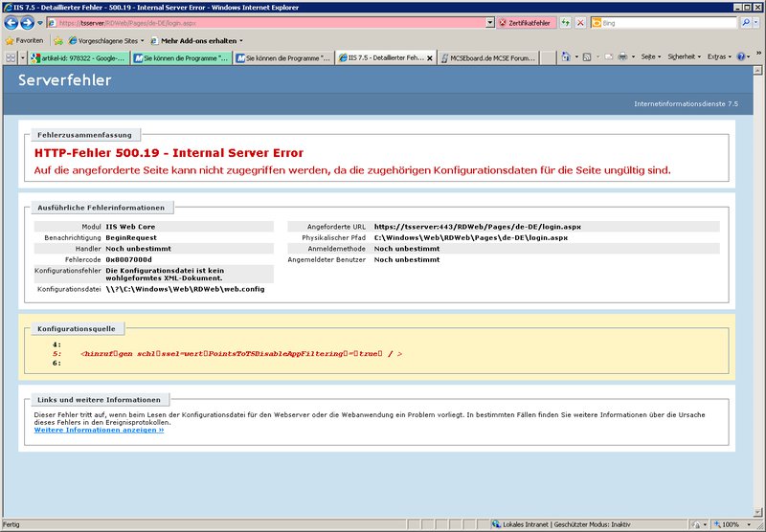The height and width of the screenshot is (532, 766).
Task: Click the Physikalischer Pfad login.aspx path
Action: pyautogui.click(x=471, y=237)
